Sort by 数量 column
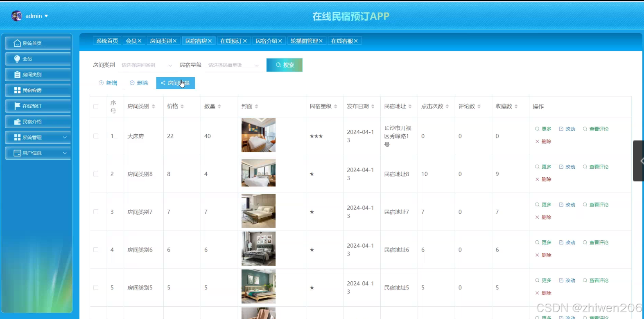The width and height of the screenshot is (644, 319). (219, 106)
